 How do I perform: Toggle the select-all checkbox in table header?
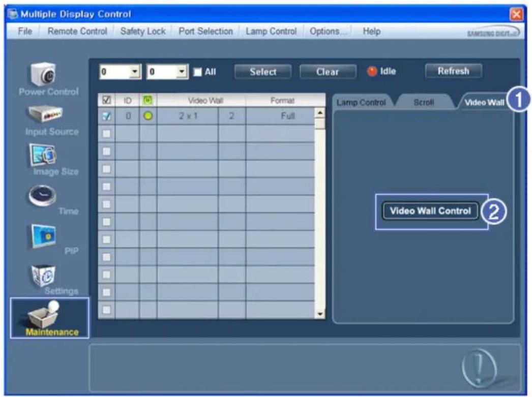point(106,100)
